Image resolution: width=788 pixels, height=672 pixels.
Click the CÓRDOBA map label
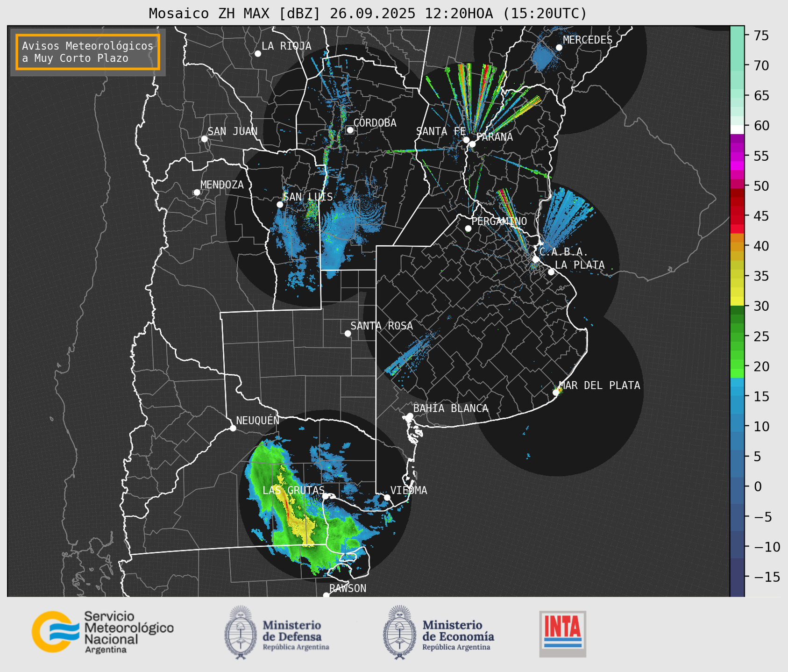coord(375,123)
